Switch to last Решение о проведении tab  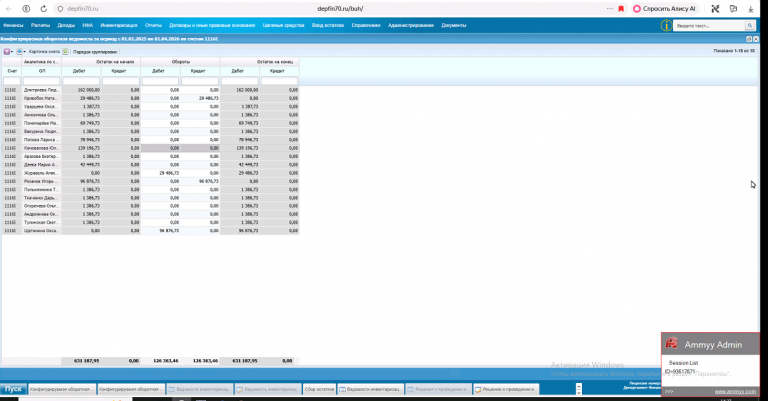point(506,389)
